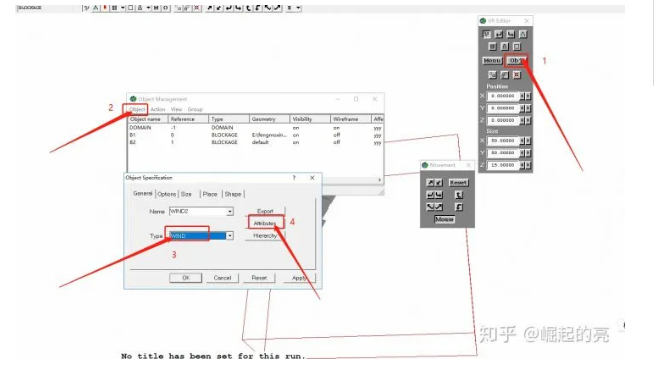Screen dimensions: 654x365
Task: Increase the Size Y value with right stepper arrow
Action: point(528,153)
